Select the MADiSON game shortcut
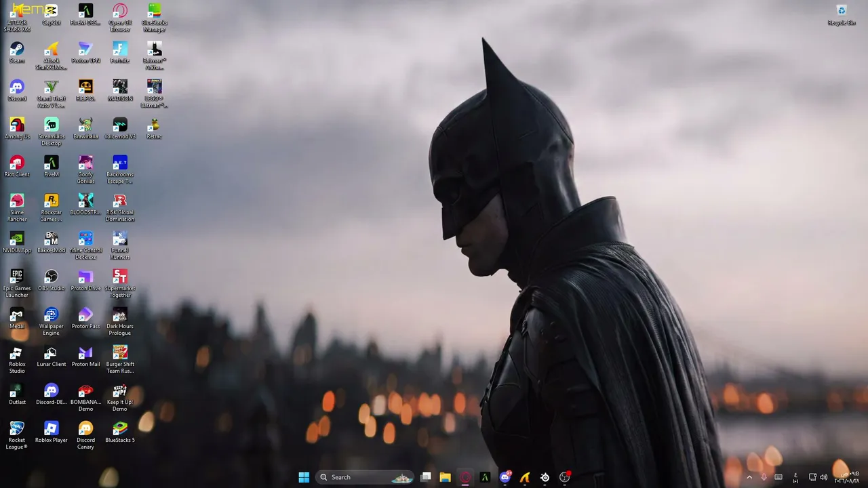Screen dimensions: 868x488 pos(120,91)
